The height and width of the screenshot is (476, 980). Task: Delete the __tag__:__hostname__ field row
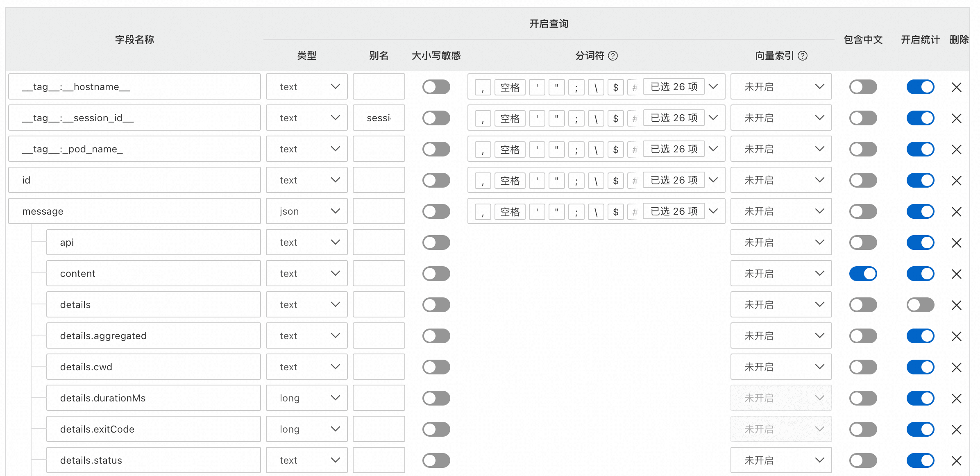point(957,87)
